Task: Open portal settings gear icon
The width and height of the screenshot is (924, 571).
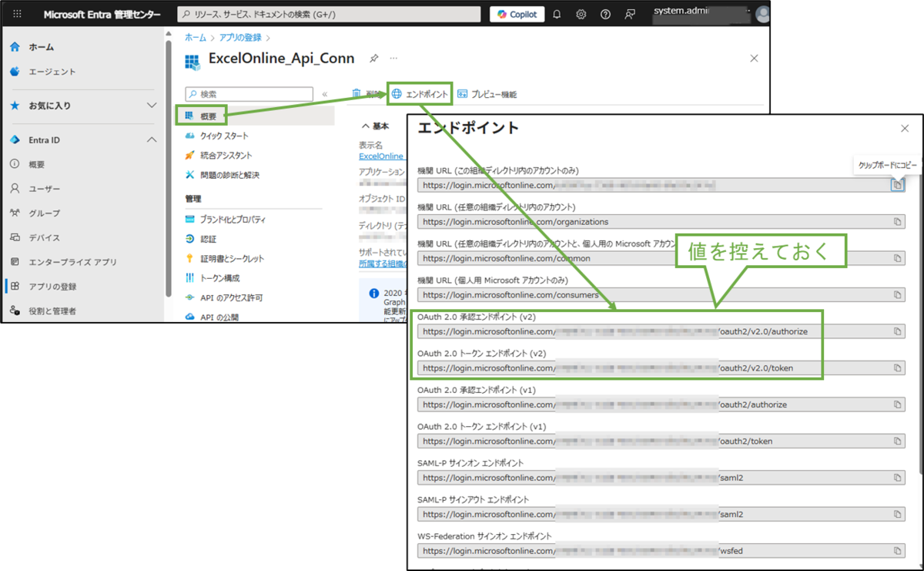Action: pyautogui.click(x=581, y=15)
